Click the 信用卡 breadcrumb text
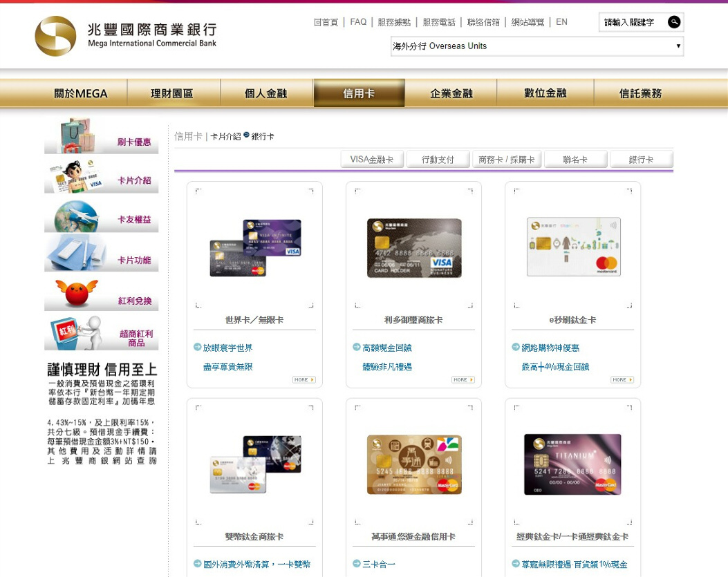 point(188,136)
